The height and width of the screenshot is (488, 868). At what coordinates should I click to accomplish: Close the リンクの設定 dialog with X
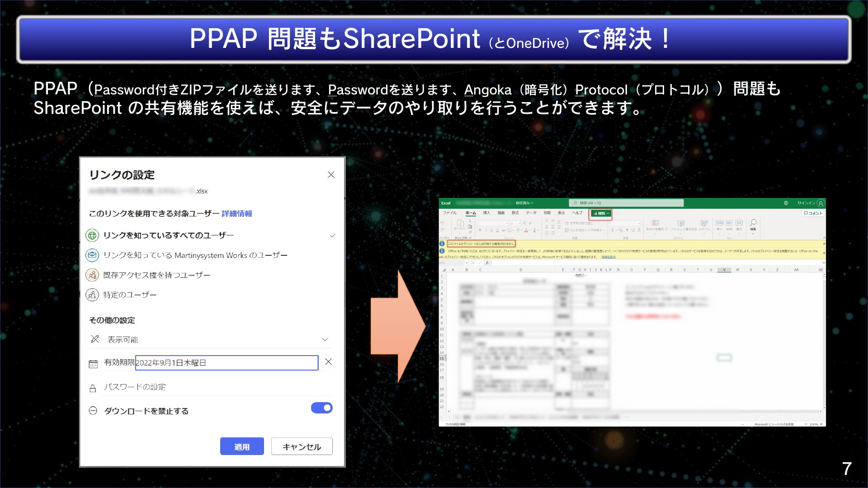(x=331, y=174)
